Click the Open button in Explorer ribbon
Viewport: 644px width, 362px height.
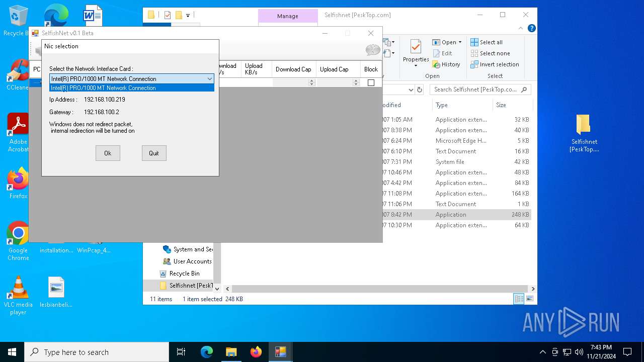point(444,42)
